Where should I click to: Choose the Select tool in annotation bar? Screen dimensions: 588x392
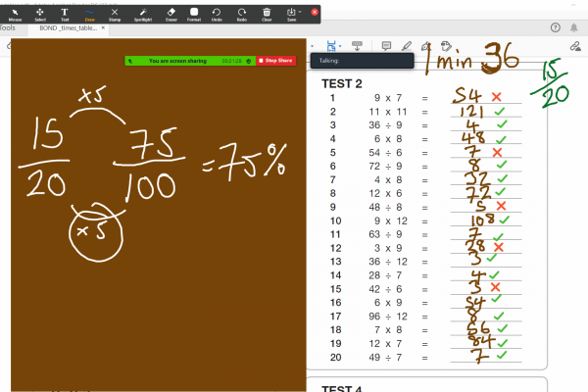40,13
